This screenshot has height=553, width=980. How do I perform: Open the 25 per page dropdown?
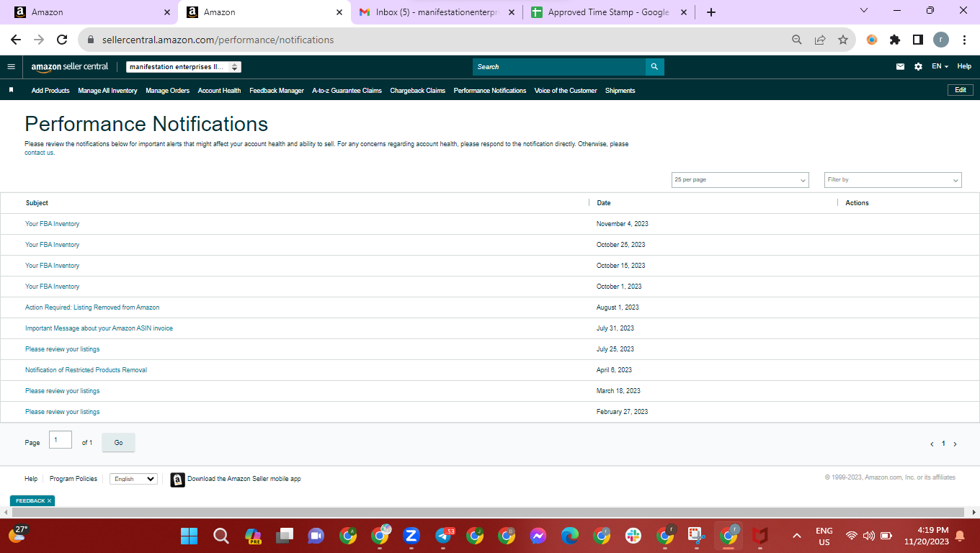pos(740,180)
